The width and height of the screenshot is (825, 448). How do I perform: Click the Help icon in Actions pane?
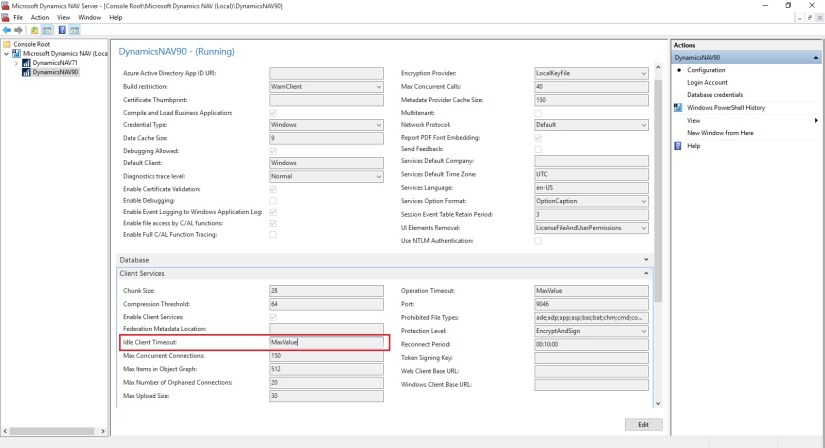coord(679,145)
